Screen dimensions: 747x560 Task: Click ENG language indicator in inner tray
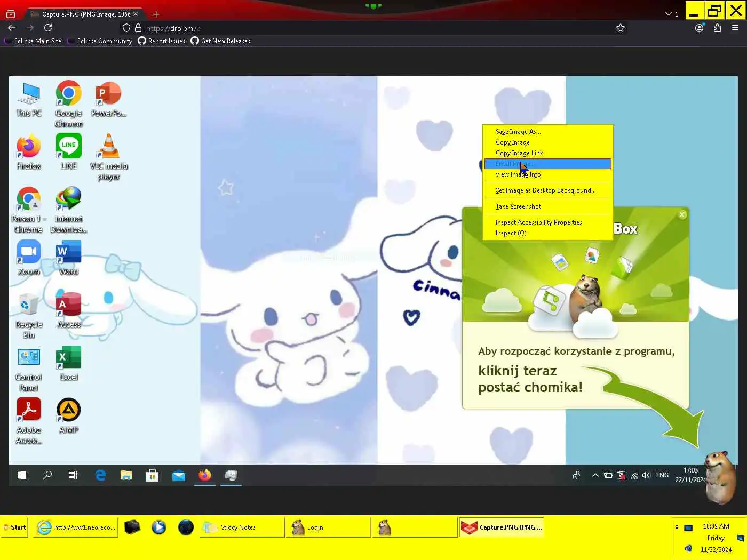(662, 475)
